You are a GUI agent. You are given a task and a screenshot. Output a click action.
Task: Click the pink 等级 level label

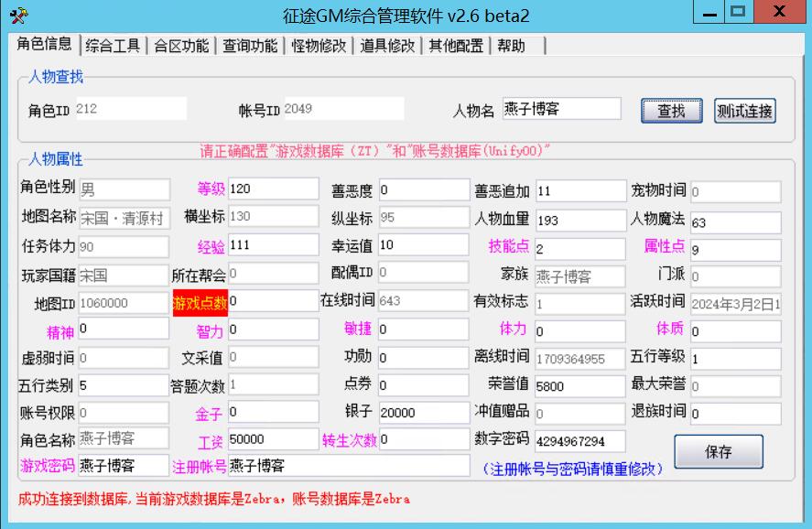click(x=209, y=189)
